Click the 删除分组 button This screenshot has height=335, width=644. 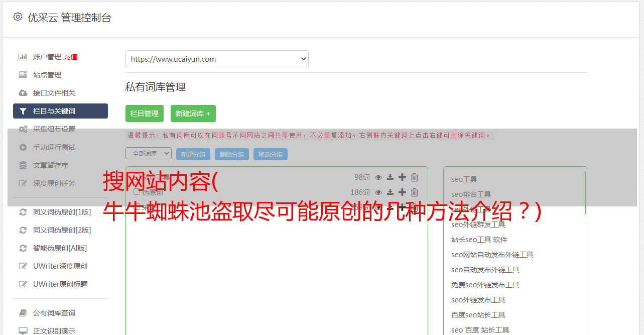coord(232,154)
